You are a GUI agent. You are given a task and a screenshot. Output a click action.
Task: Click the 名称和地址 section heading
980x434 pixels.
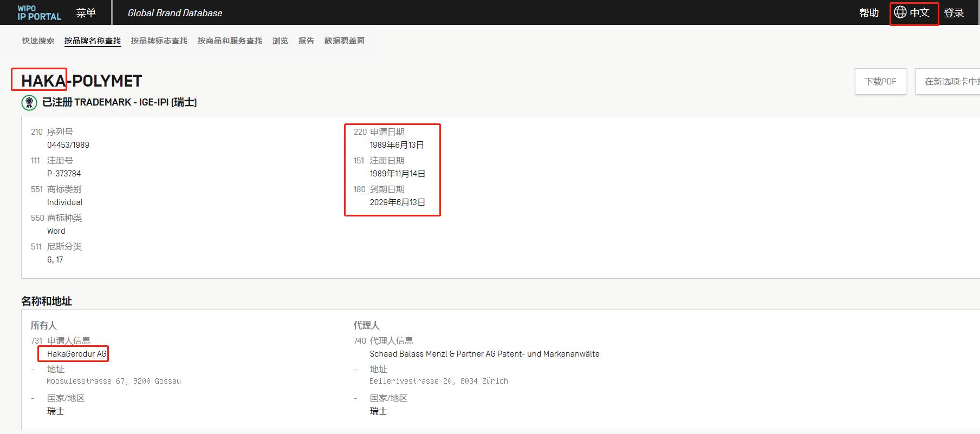point(47,301)
